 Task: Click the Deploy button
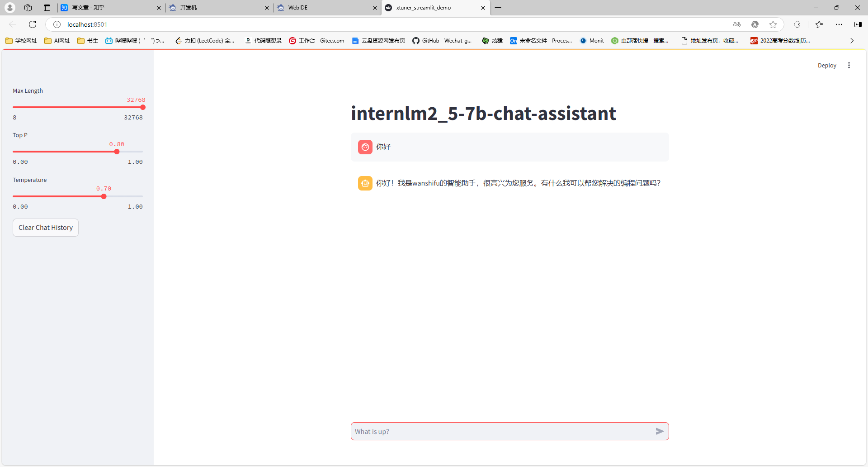[x=827, y=66]
